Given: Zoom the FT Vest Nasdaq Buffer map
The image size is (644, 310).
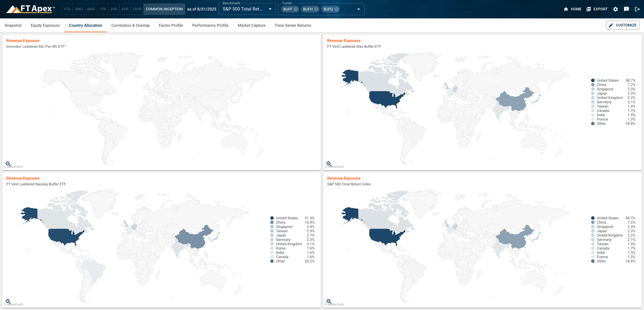Looking at the screenshot, I should pos(8,301).
